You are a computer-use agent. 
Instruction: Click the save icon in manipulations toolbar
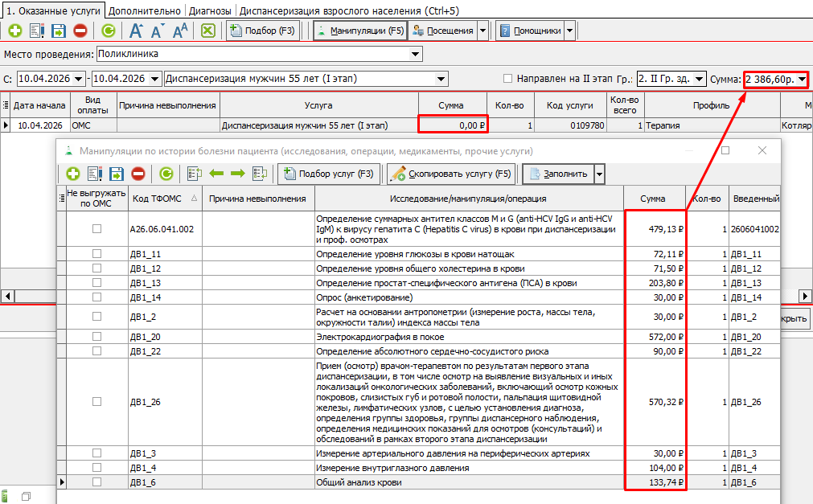(x=117, y=174)
